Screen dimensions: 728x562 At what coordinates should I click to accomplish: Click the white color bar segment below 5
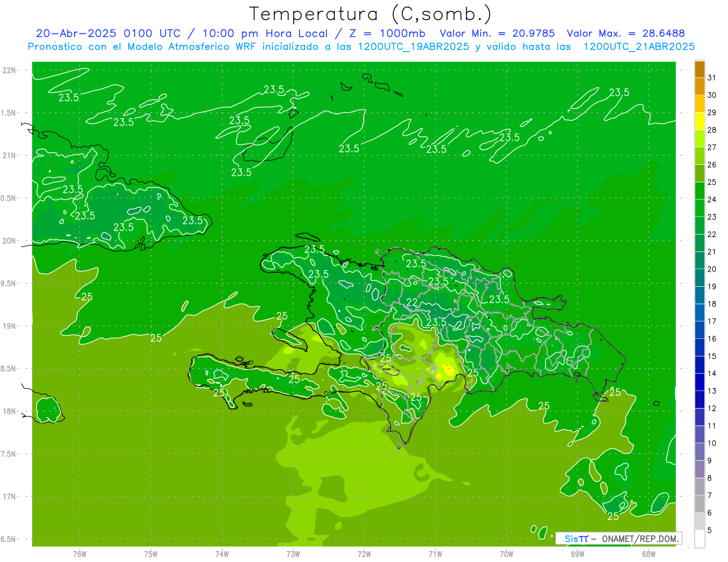[x=699, y=539]
